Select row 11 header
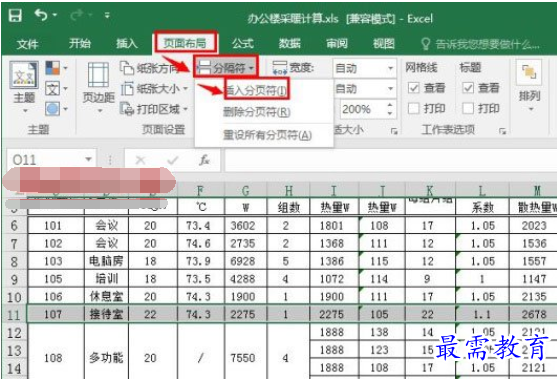 [x=14, y=315]
